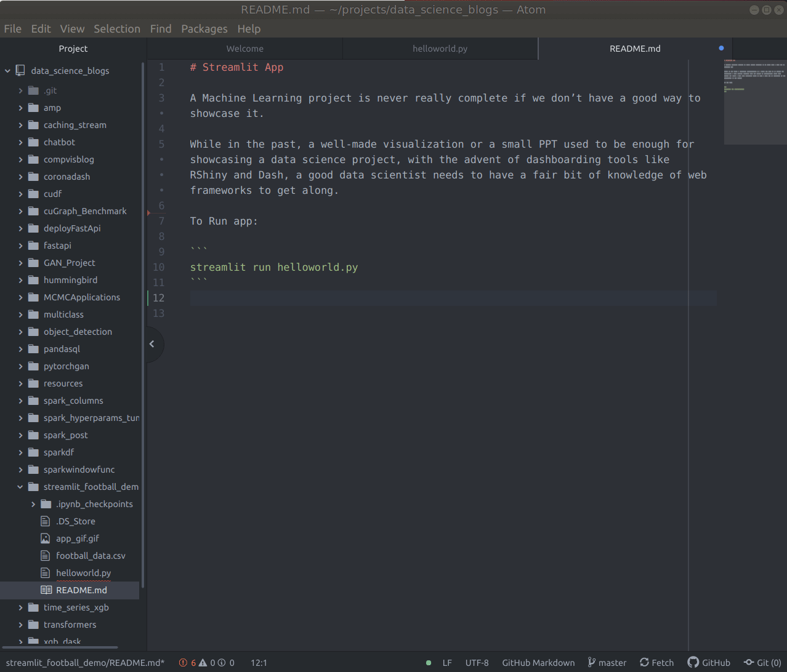Image resolution: width=787 pixels, height=672 pixels.
Task: Click the master branch icon
Action: point(591,663)
